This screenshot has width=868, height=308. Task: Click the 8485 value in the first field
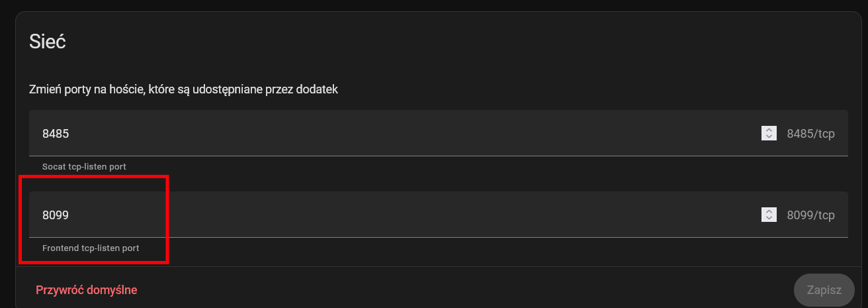pyautogui.click(x=56, y=134)
